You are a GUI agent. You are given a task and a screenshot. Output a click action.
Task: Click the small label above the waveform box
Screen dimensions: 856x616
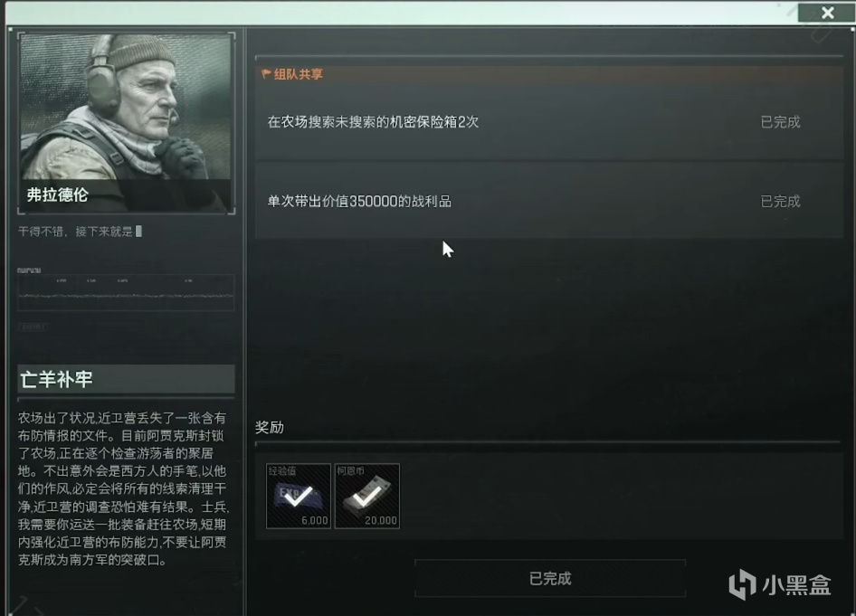click(x=29, y=270)
